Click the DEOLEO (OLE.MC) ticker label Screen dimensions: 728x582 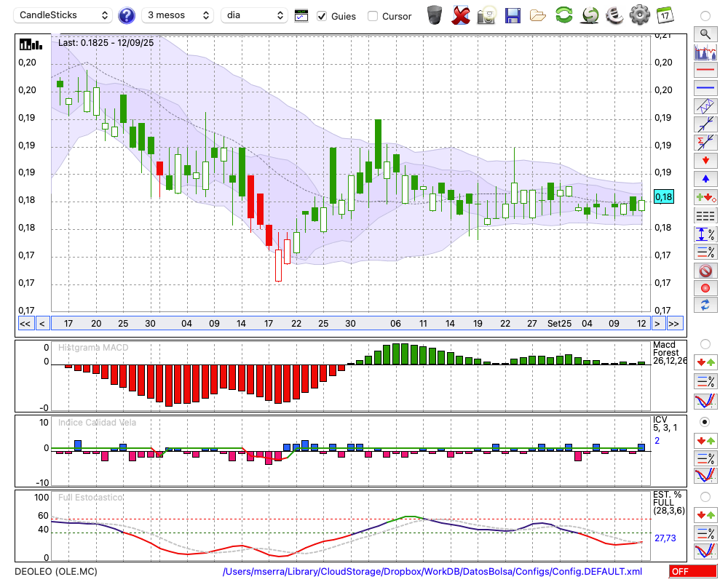point(56,571)
